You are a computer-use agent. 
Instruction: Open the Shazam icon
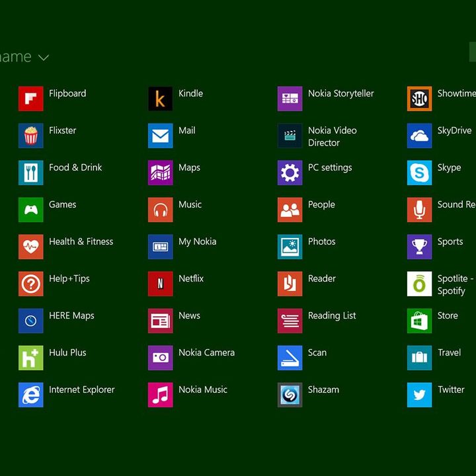(290, 395)
